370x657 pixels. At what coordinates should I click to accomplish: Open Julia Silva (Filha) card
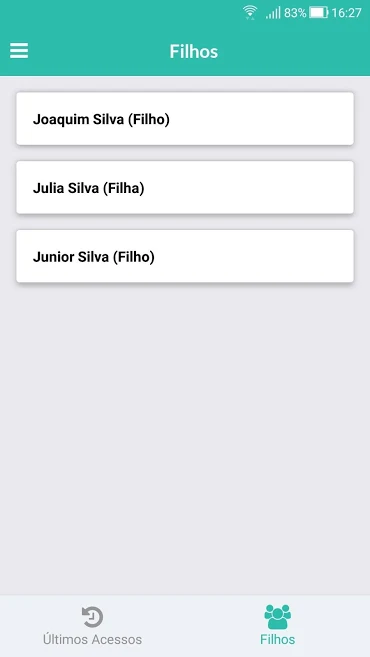[x=185, y=188]
